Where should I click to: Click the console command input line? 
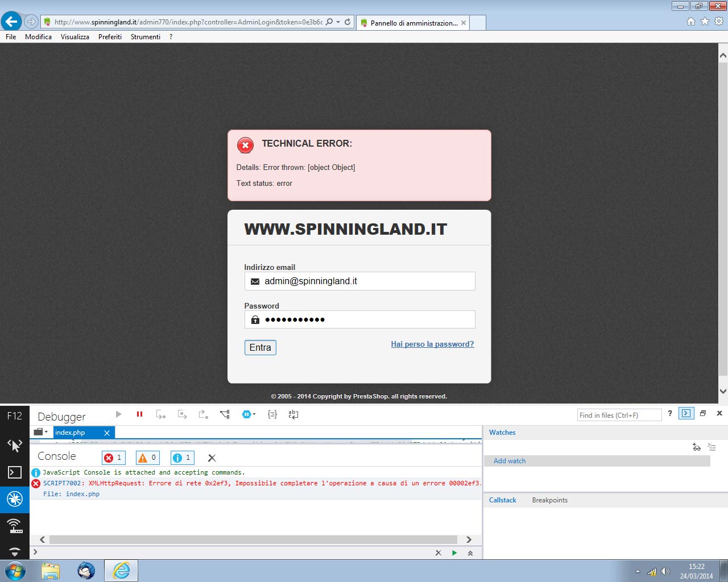click(x=233, y=552)
